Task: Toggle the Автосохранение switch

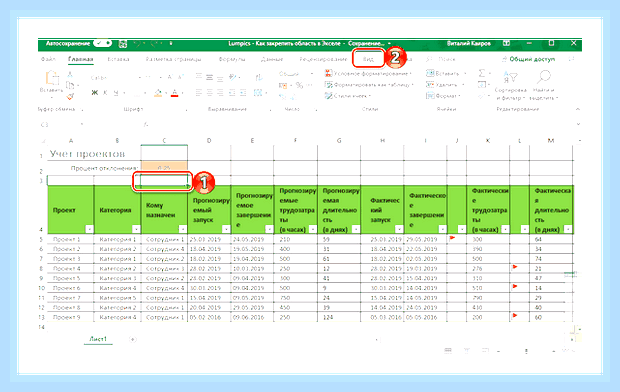Action: click(103, 43)
